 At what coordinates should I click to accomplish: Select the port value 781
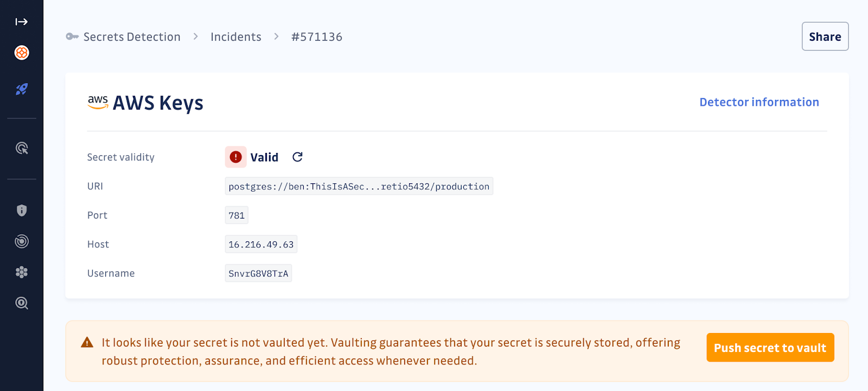[x=237, y=215]
